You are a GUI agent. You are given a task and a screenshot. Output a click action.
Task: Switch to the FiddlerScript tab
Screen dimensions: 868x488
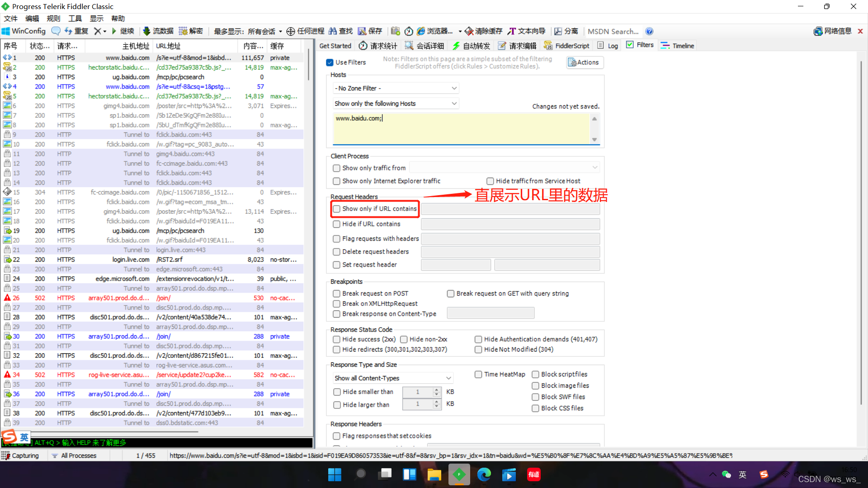(566, 46)
